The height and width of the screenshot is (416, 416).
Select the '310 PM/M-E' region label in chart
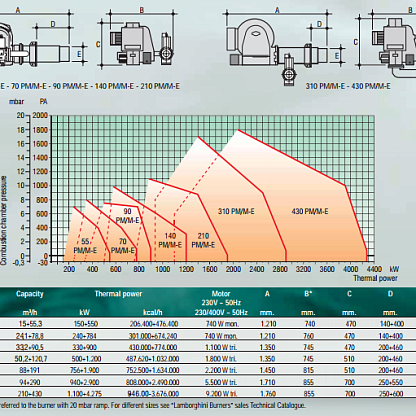(x=236, y=211)
